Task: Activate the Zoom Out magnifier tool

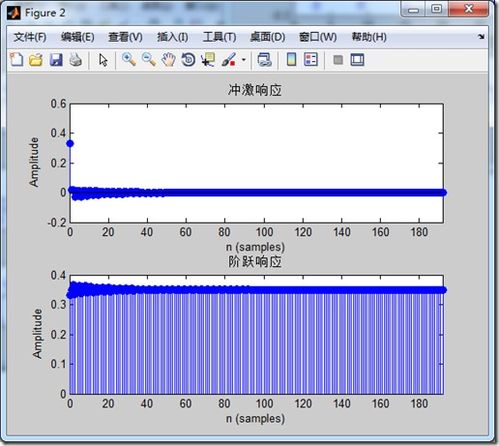Action: pyautogui.click(x=149, y=60)
